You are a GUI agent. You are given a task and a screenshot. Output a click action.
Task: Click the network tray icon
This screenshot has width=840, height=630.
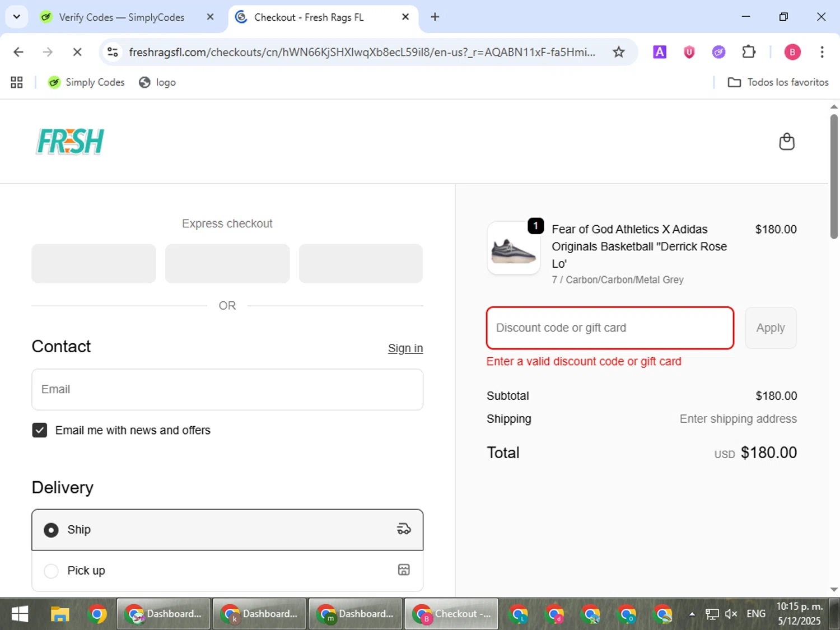point(712,614)
